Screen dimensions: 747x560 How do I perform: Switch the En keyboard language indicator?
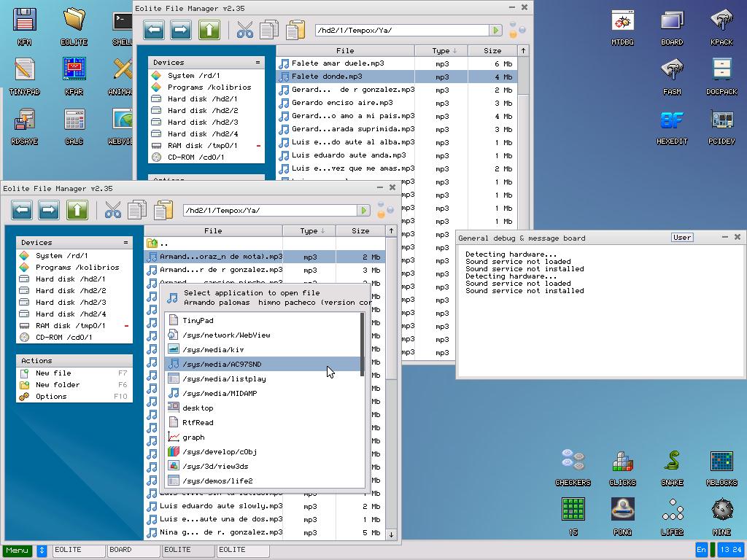point(702,550)
